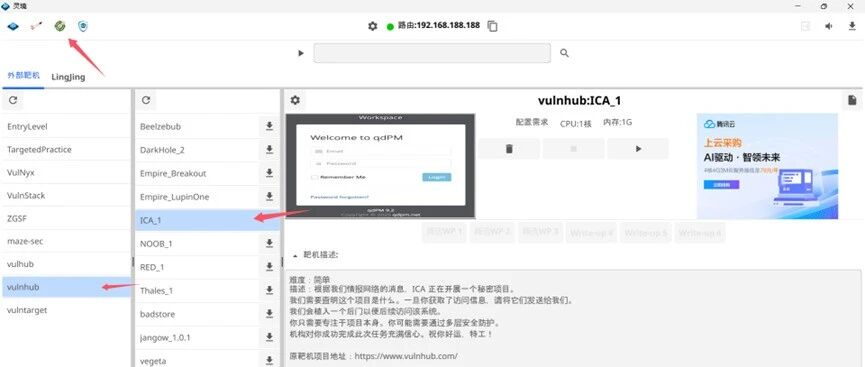865x367 pixels.
Task: Open the ICA_1 machine settings gear
Action: click(x=295, y=100)
